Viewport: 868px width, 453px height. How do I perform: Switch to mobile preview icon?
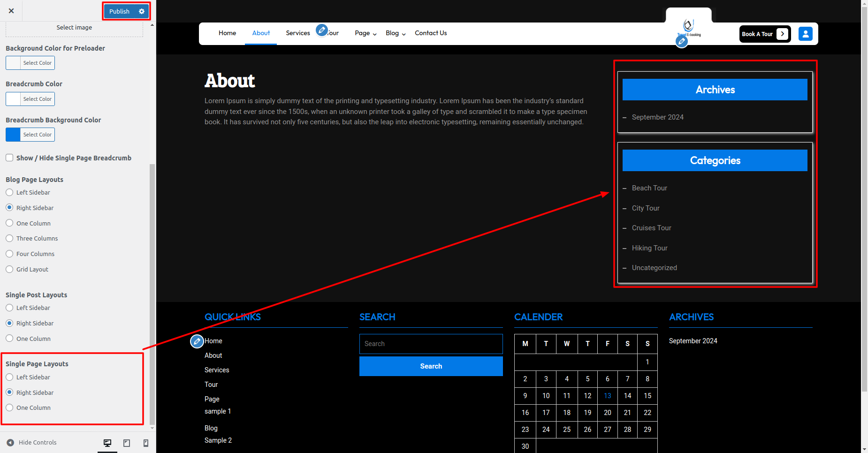tap(146, 443)
